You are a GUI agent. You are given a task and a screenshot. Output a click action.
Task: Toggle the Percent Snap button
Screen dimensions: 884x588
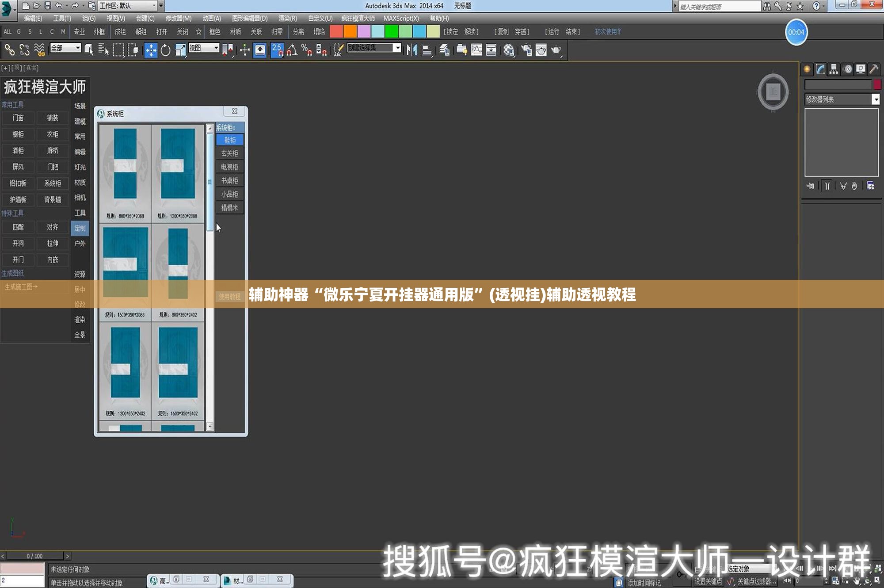(x=307, y=50)
